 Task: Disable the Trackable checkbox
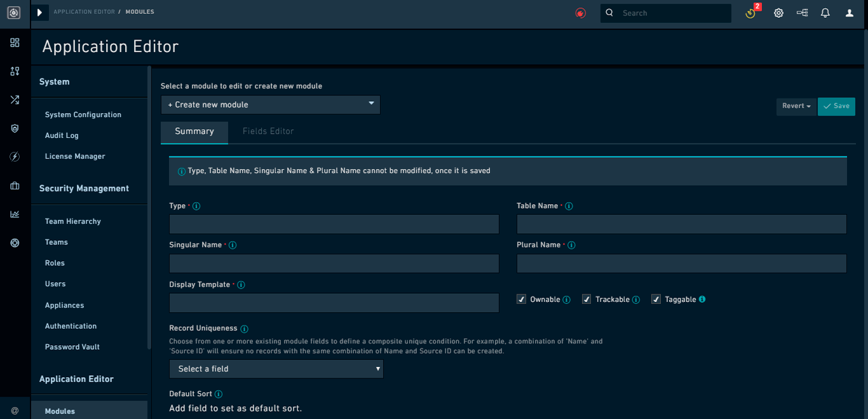click(x=586, y=299)
